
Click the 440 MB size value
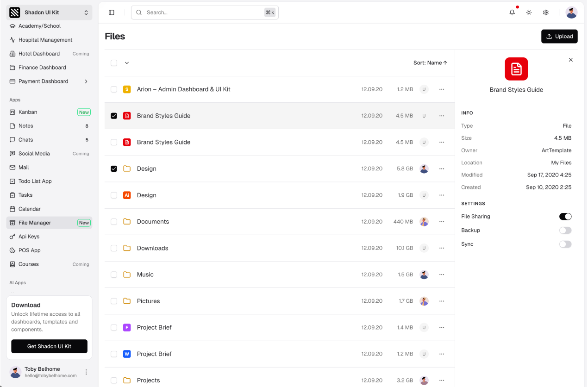[x=403, y=222]
